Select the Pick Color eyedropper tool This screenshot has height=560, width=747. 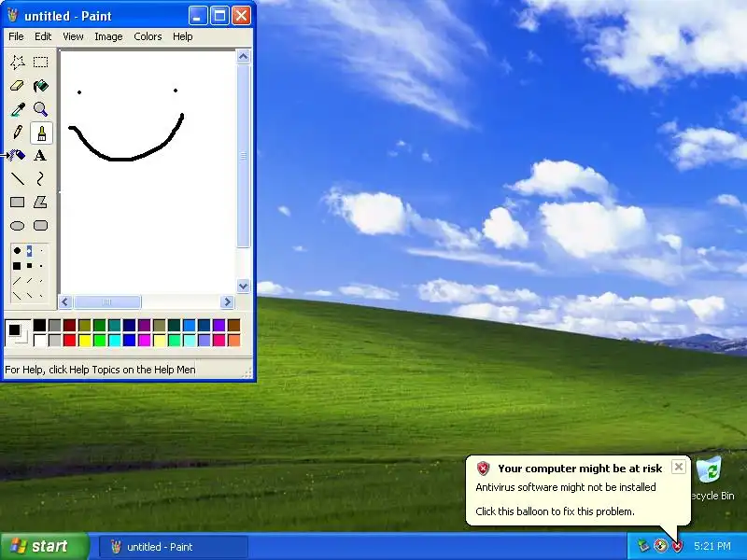click(x=18, y=109)
